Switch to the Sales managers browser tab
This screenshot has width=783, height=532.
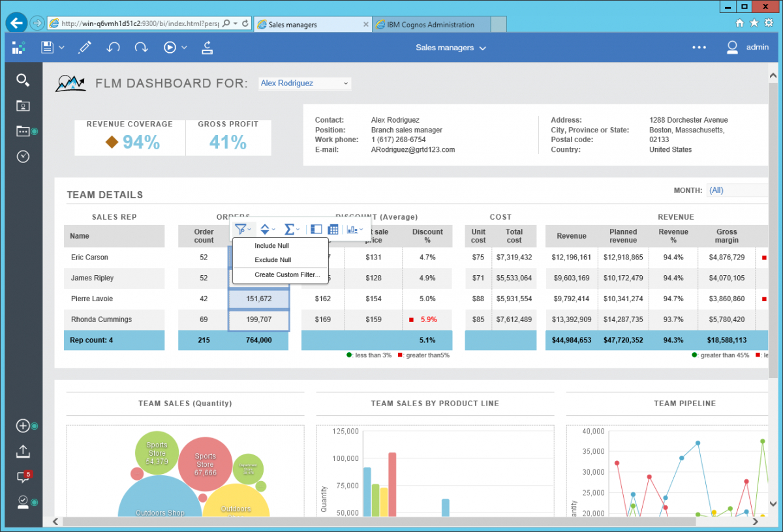pos(312,25)
